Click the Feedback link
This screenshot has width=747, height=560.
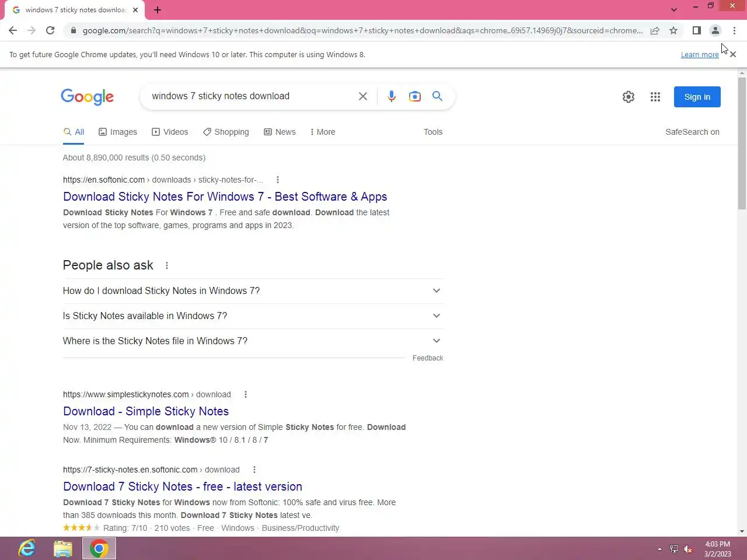[x=428, y=358]
